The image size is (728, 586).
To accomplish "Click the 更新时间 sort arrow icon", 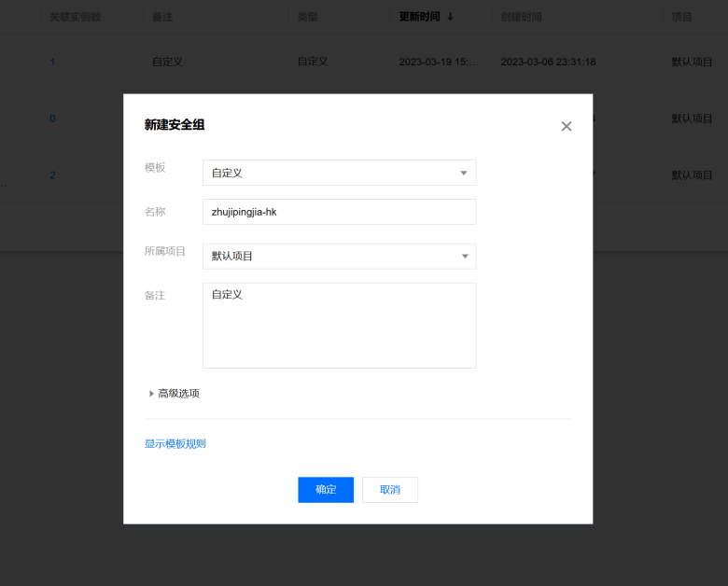I will [x=451, y=17].
